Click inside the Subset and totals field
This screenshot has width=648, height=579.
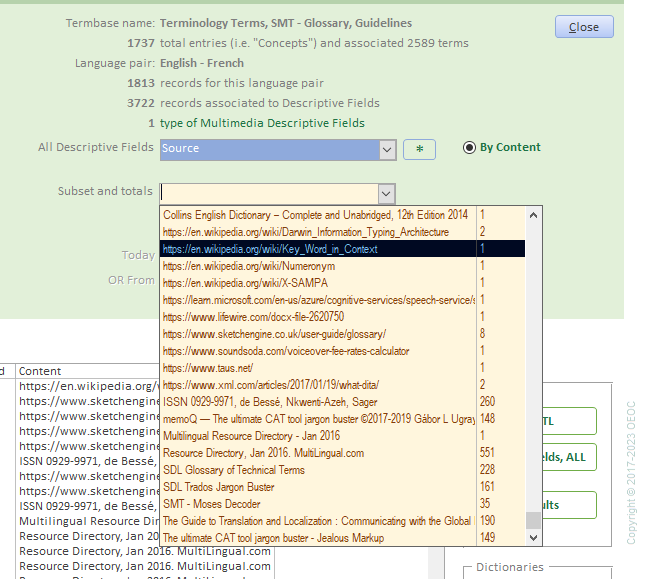[268, 193]
